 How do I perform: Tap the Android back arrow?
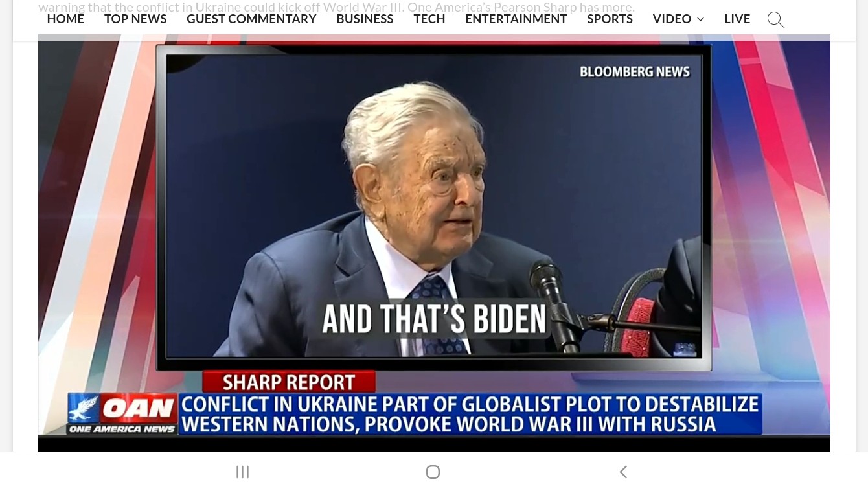pyautogui.click(x=623, y=472)
